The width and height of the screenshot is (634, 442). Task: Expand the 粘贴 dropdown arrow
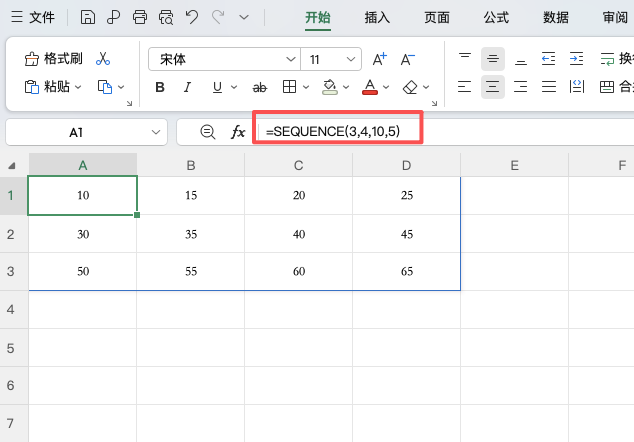click(78, 87)
